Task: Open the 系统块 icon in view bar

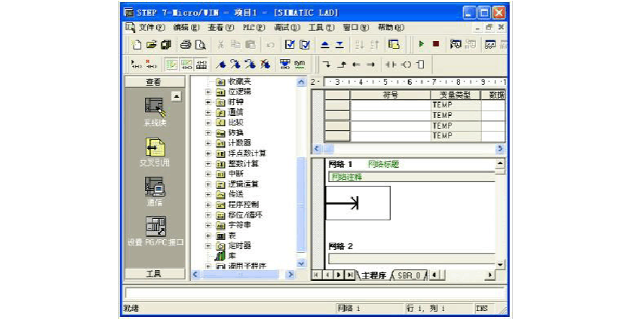Action: click(155, 108)
